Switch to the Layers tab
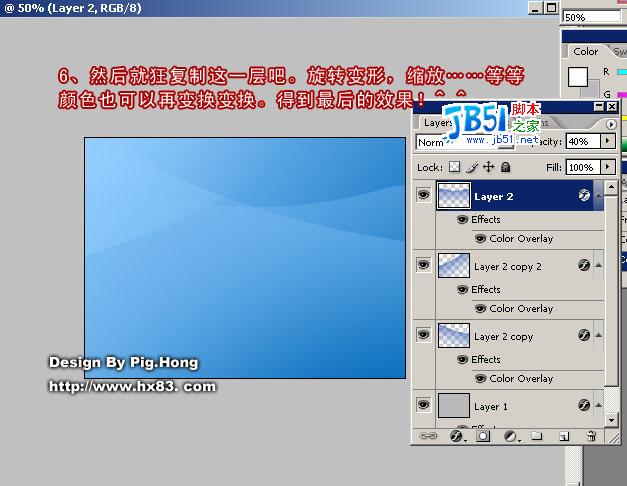 tap(437, 123)
